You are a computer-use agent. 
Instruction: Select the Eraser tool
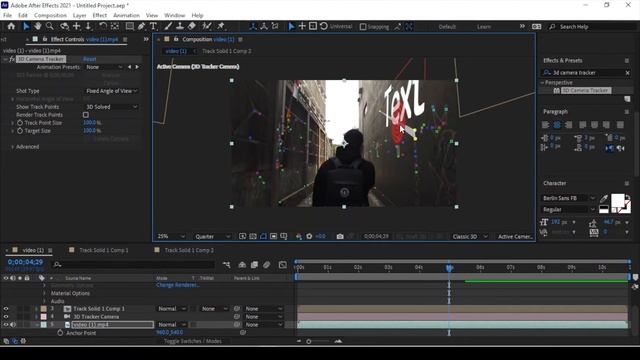[192, 26]
